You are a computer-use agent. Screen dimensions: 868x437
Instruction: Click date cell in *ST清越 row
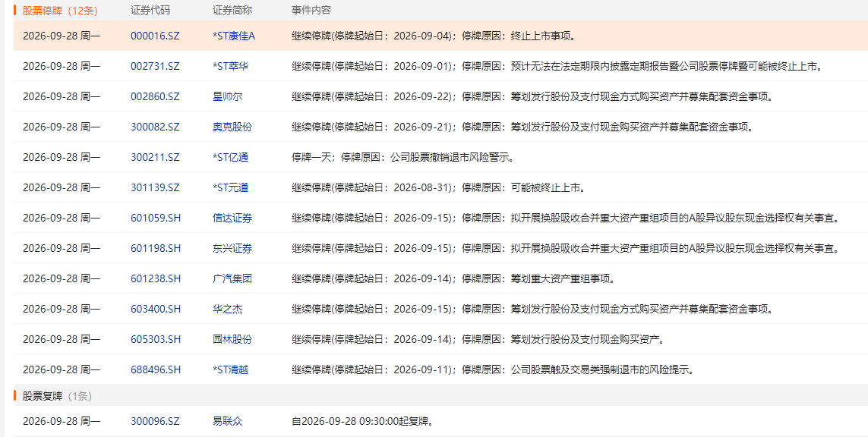62,369
